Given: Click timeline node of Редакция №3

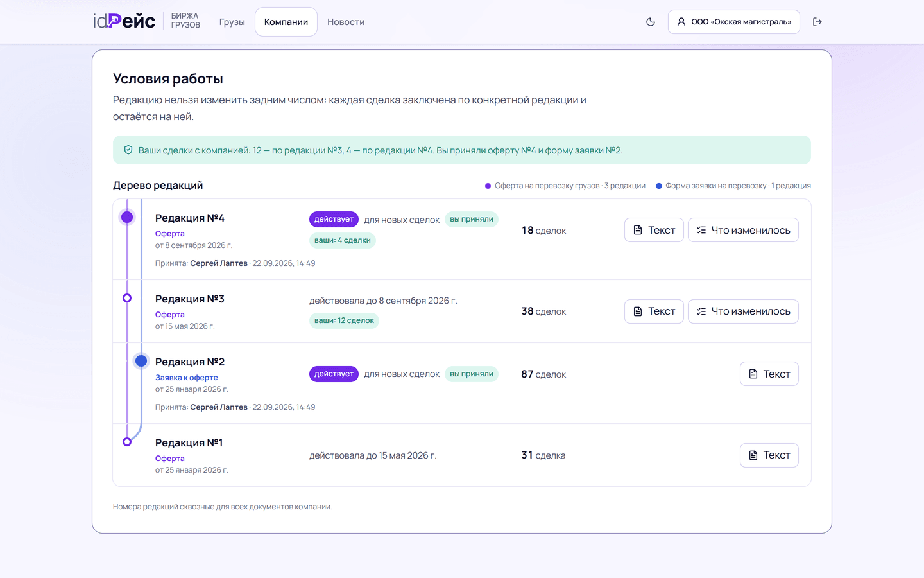Looking at the screenshot, I should [x=127, y=298].
